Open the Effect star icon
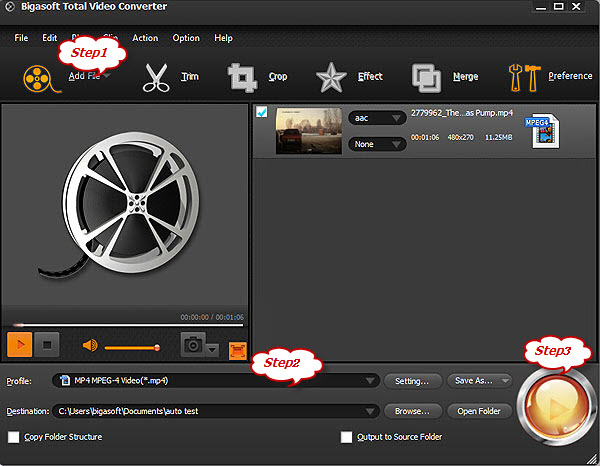600x466 pixels. tap(331, 78)
